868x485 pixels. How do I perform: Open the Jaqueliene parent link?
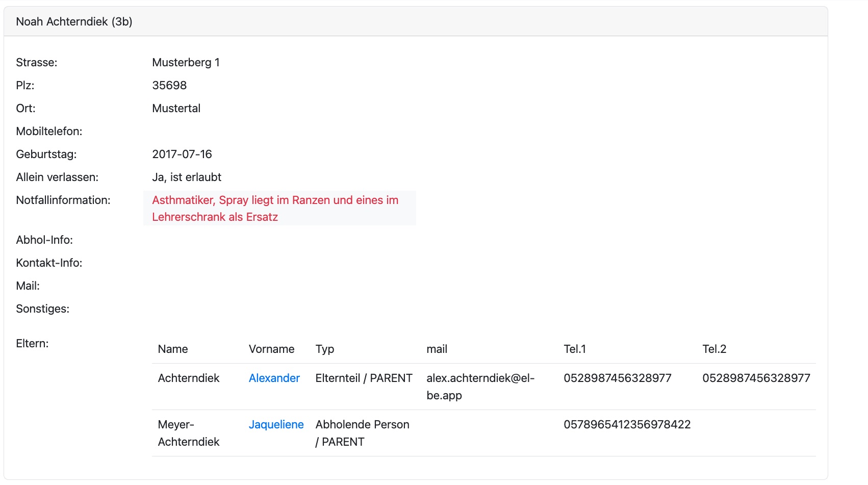(276, 424)
